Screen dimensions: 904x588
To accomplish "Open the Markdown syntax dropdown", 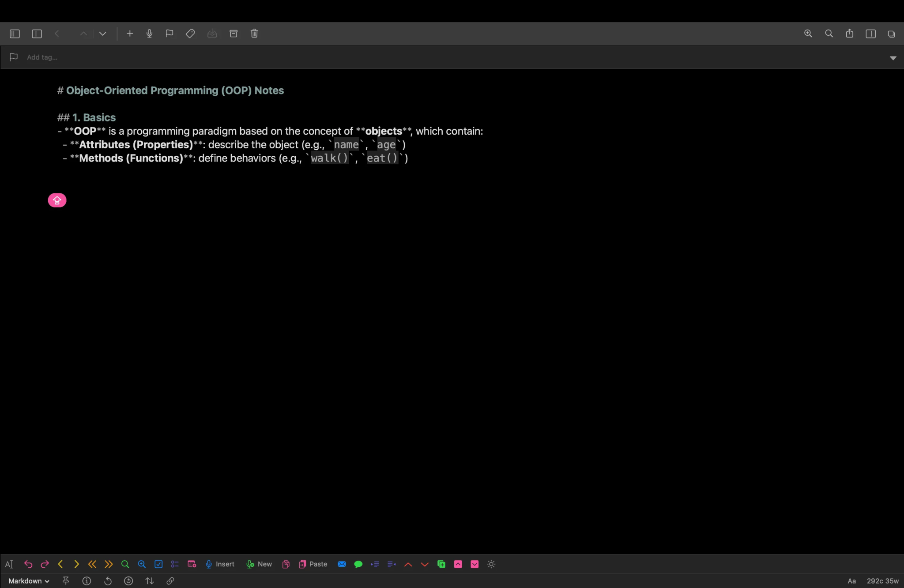I will click(28, 581).
